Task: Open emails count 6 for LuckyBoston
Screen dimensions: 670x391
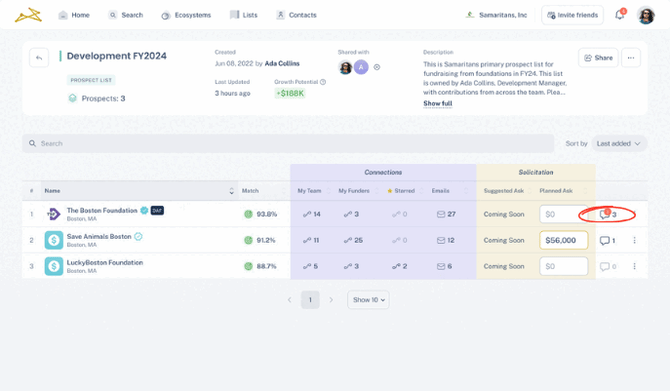Action: pos(444,266)
